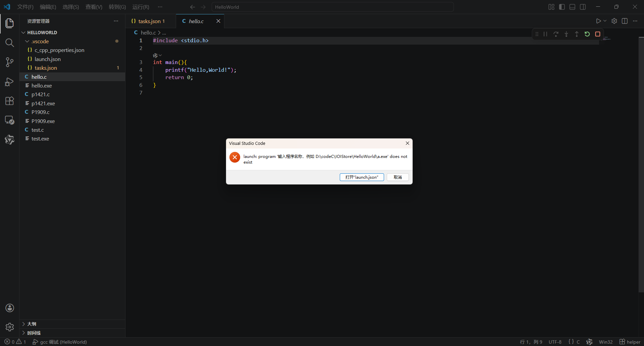Image resolution: width=644 pixels, height=346 pixels.
Task: Restart the debug session
Action: (x=587, y=34)
